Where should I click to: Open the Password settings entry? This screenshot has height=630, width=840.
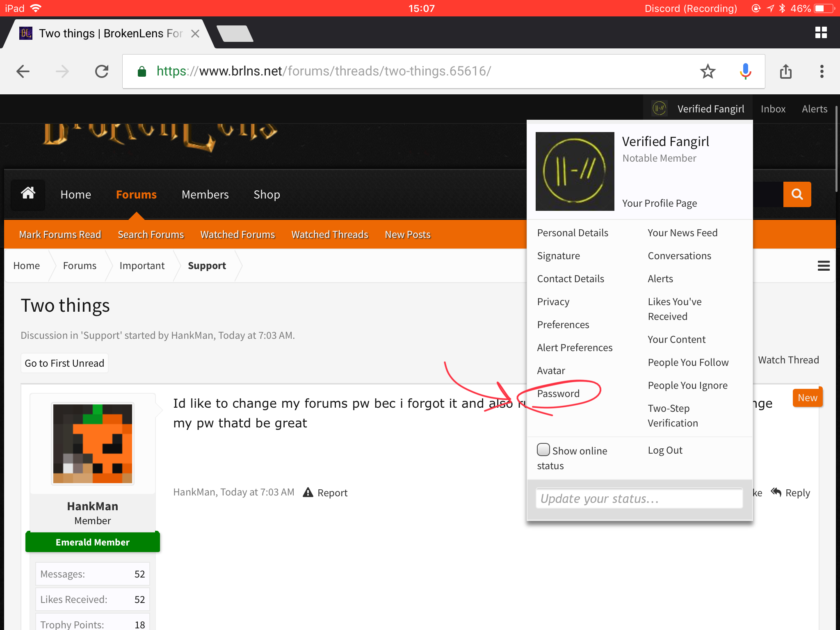[x=558, y=393]
